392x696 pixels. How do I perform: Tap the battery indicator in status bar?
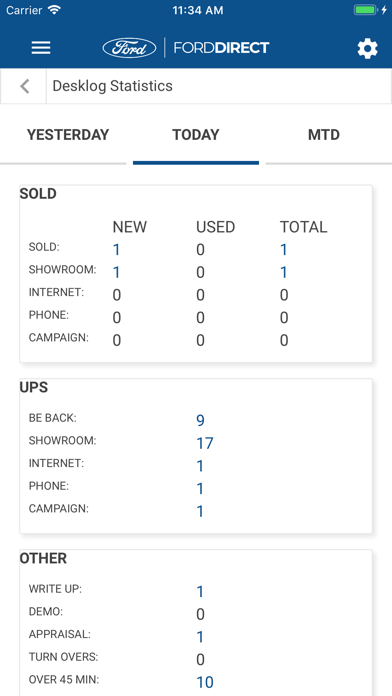point(365,10)
